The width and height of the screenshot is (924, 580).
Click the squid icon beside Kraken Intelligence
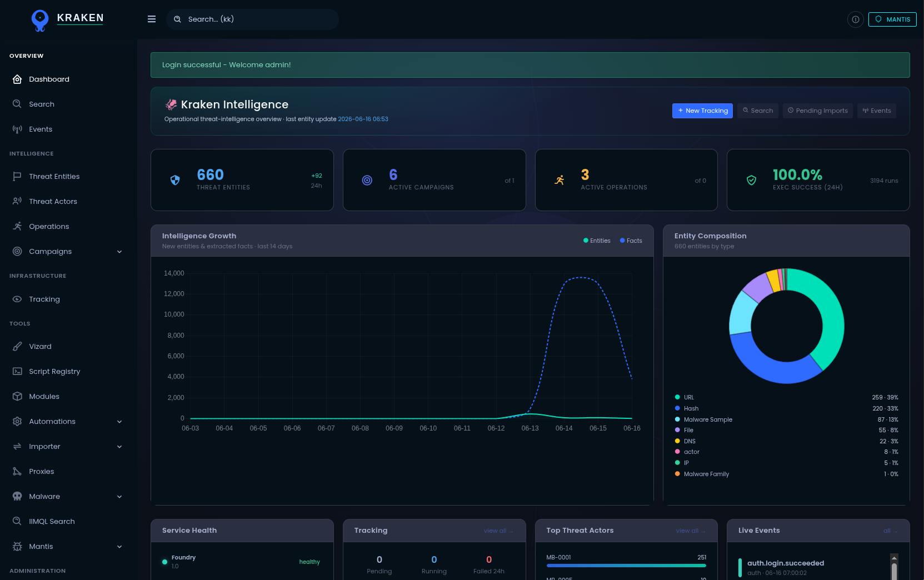171,104
